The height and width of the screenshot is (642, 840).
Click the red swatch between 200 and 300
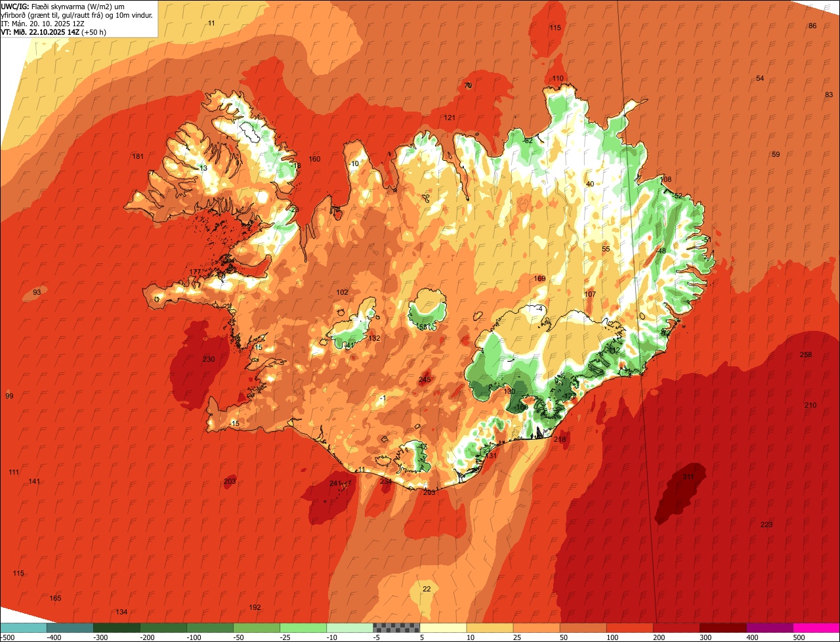pos(676,628)
